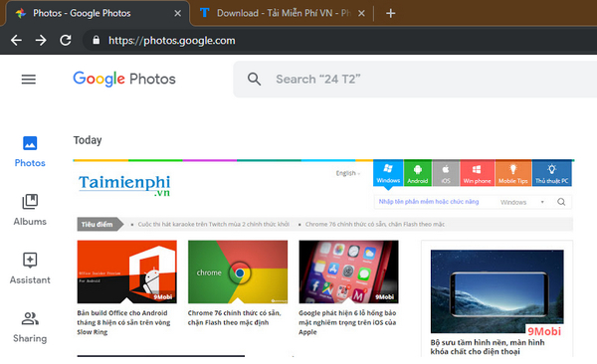Click the Google Photos logo

pyautogui.click(x=124, y=79)
